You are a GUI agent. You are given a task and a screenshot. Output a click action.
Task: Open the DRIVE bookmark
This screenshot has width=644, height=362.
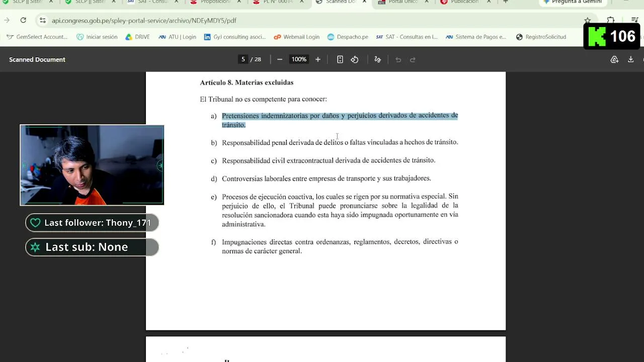point(137,37)
